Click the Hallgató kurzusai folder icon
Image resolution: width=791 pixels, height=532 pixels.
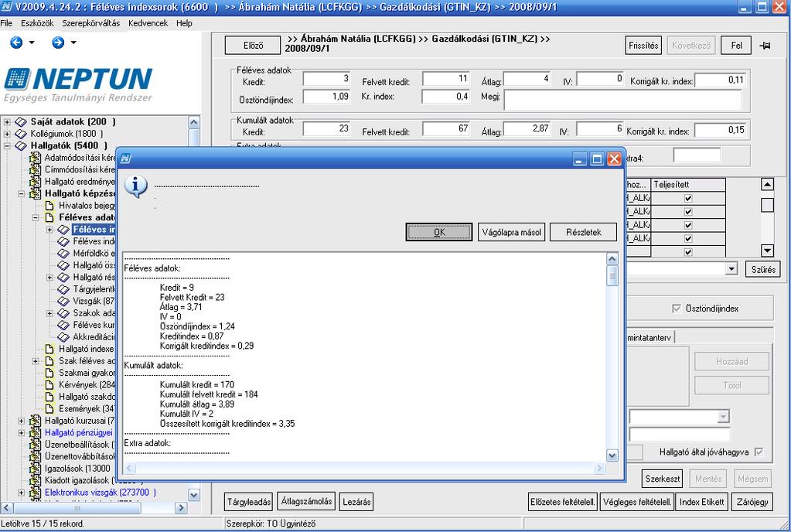(35, 421)
